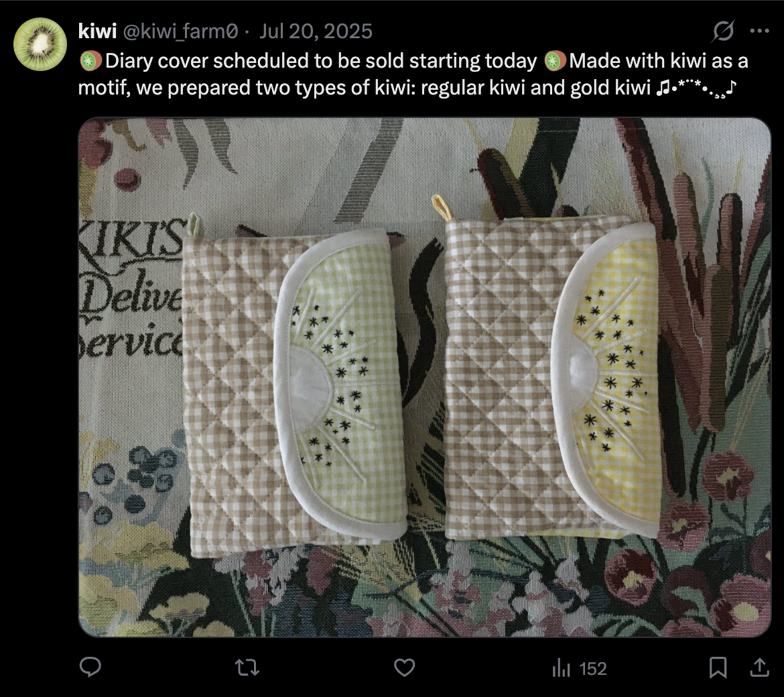Visit the @kiwi_farm0 handle

tap(180, 31)
